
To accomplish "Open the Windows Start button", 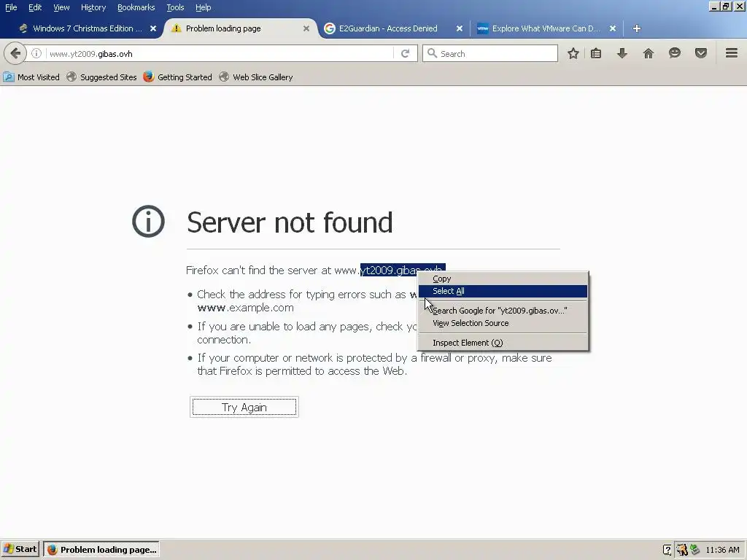I will pos(20,550).
